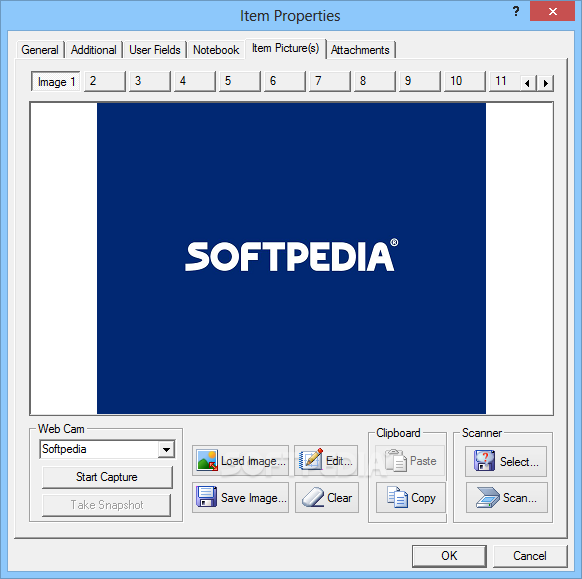Select image tab 5

(239, 81)
